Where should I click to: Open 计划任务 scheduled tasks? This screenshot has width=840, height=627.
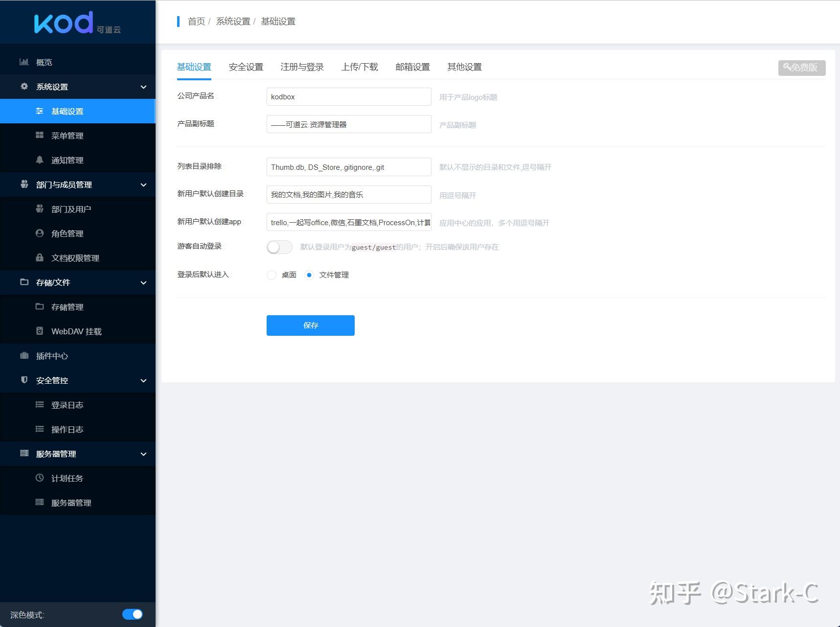(x=68, y=478)
